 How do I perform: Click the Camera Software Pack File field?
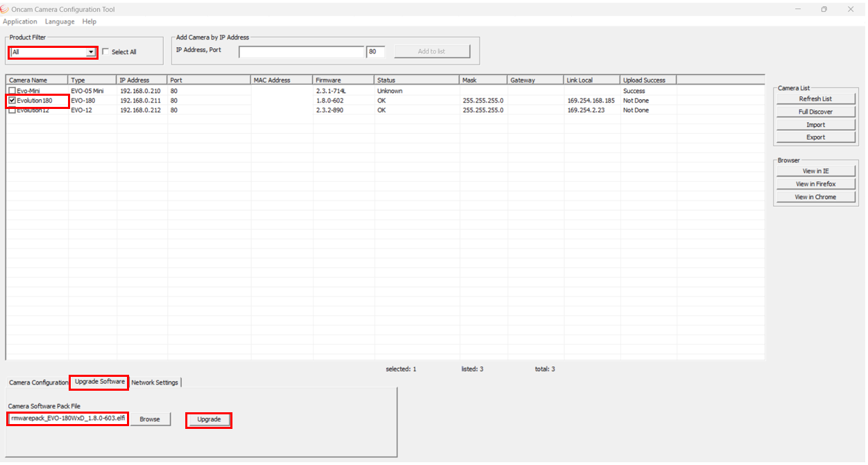(68, 419)
